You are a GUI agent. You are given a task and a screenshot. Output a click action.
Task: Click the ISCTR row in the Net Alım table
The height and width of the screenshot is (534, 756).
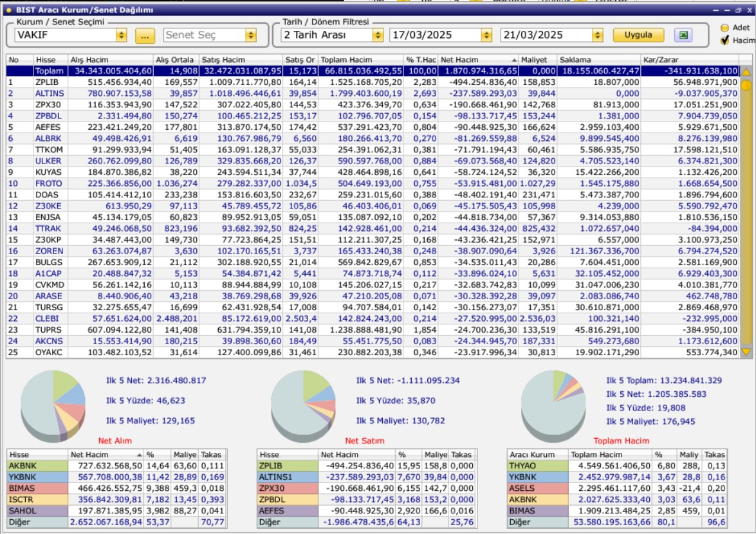[116, 500]
